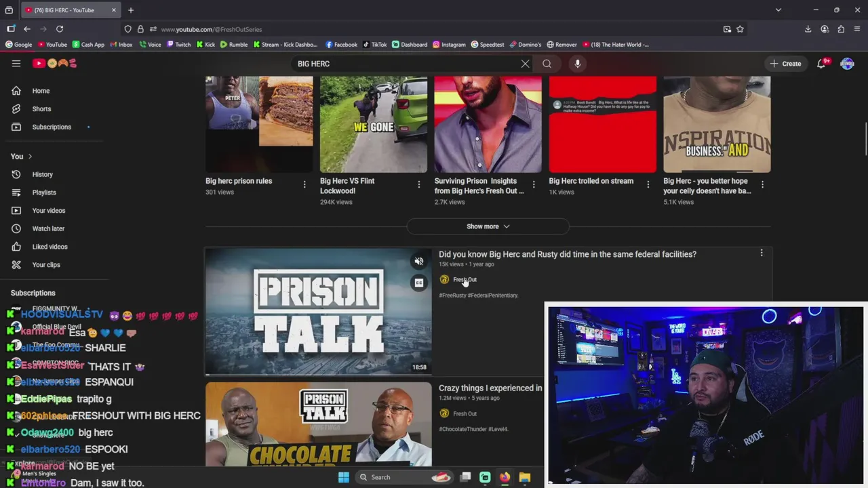
Task: Open the browser application menu
Action: (857, 29)
